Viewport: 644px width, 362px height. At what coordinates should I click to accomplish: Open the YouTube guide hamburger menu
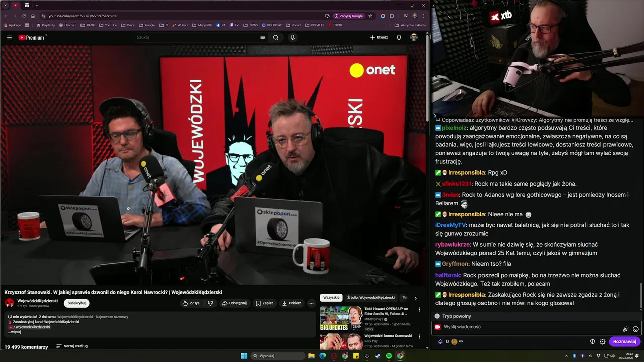(x=9, y=37)
